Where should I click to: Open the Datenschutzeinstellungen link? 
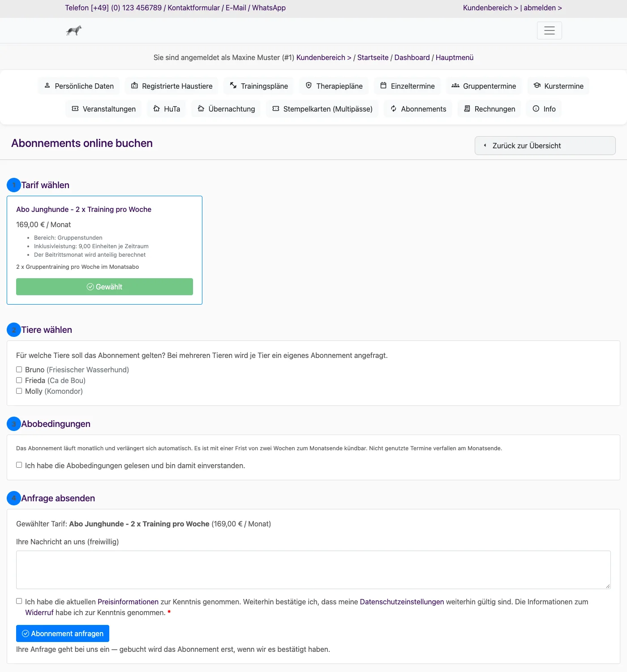pos(402,602)
